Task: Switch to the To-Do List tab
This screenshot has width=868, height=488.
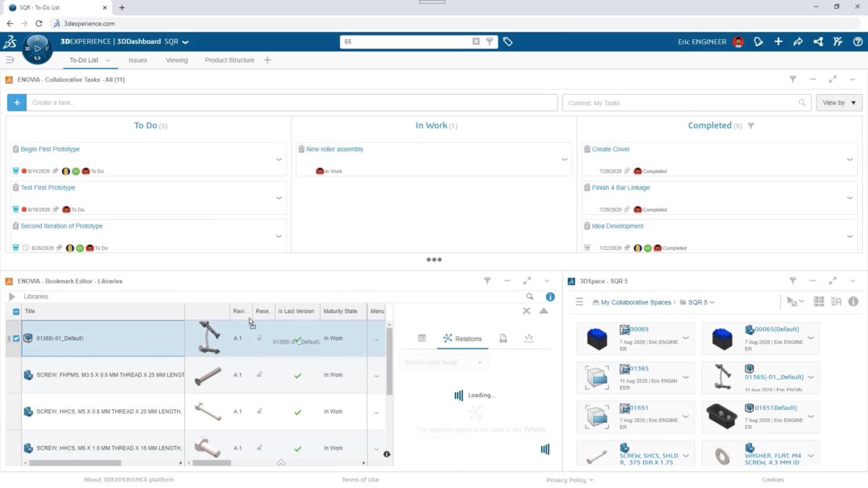Action: (84, 60)
